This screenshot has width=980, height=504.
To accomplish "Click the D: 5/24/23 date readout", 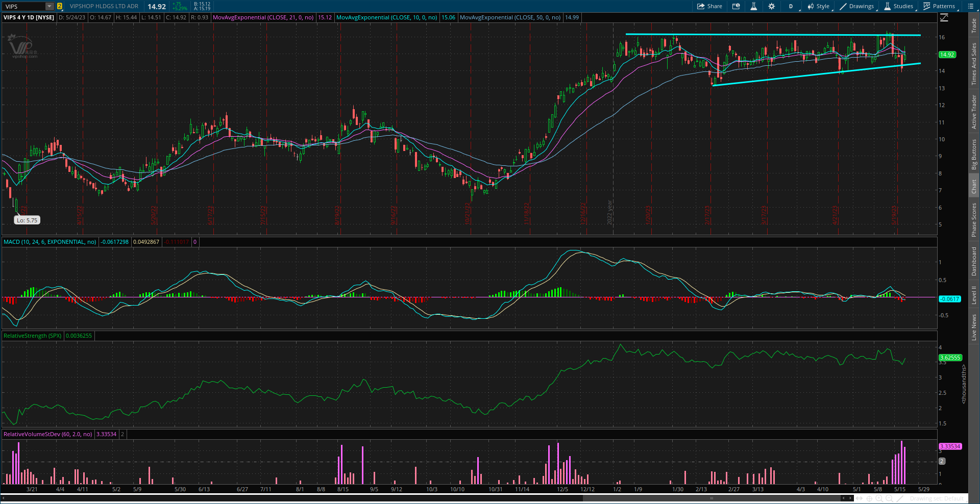I will tap(72, 17).
